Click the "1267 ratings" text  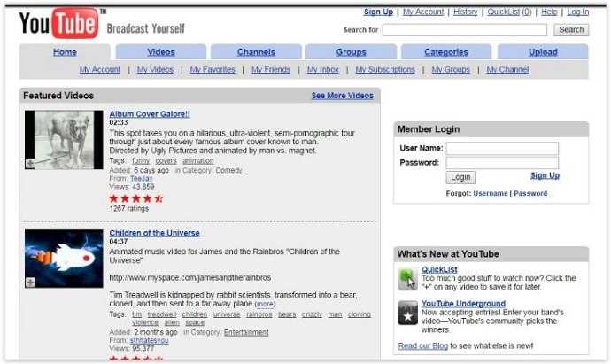point(129,209)
